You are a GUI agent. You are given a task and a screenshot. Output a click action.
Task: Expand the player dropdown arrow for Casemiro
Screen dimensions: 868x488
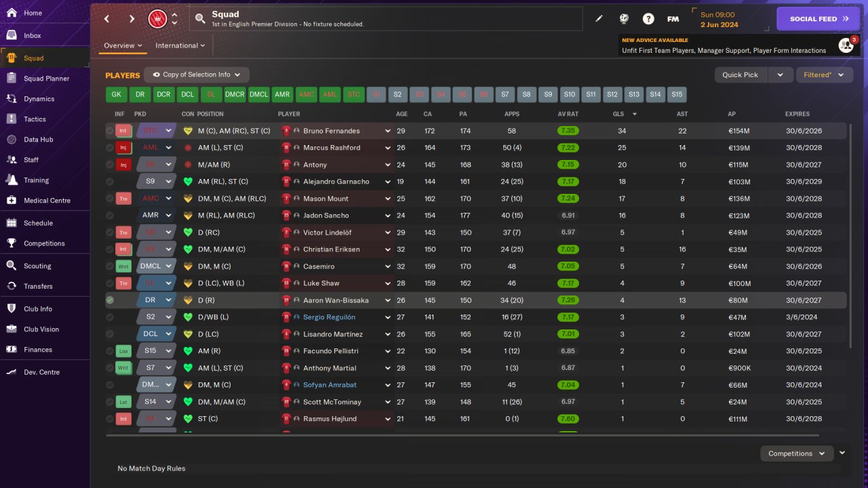tap(388, 266)
